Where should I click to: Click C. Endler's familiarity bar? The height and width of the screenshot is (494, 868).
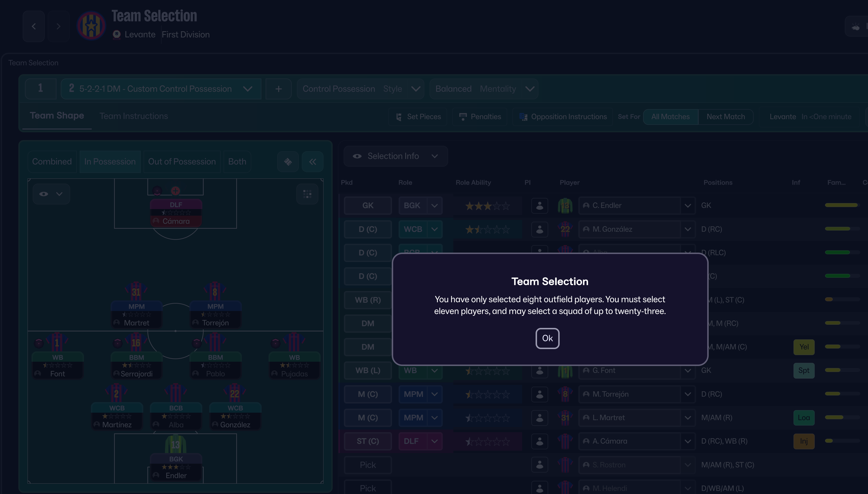click(842, 205)
